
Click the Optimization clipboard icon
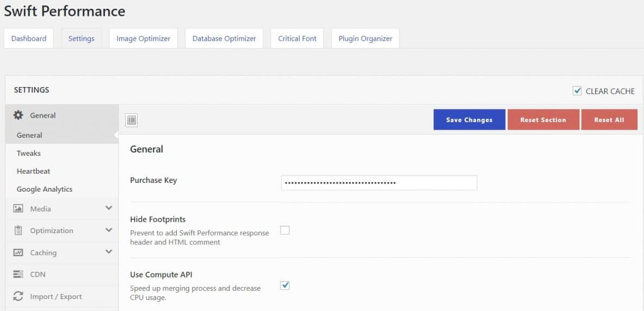coord(18,230)
